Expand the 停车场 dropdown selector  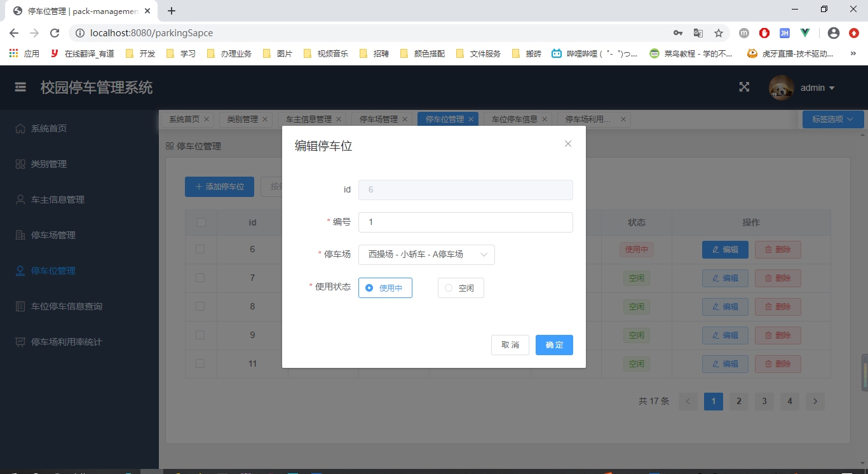click(x=426, y=255)
